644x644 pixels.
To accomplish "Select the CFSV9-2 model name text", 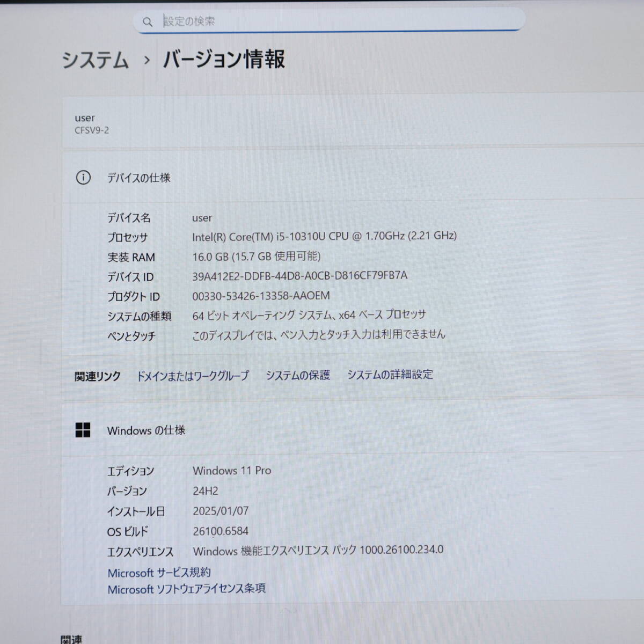I will [92, 130].
